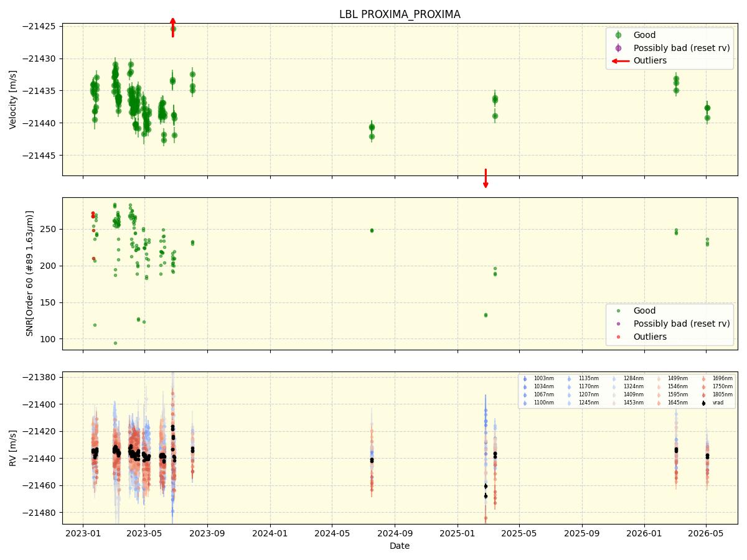The image size is (747, 560).
Task: Click the 2024-01 date tick label
Action: (271, 534)
